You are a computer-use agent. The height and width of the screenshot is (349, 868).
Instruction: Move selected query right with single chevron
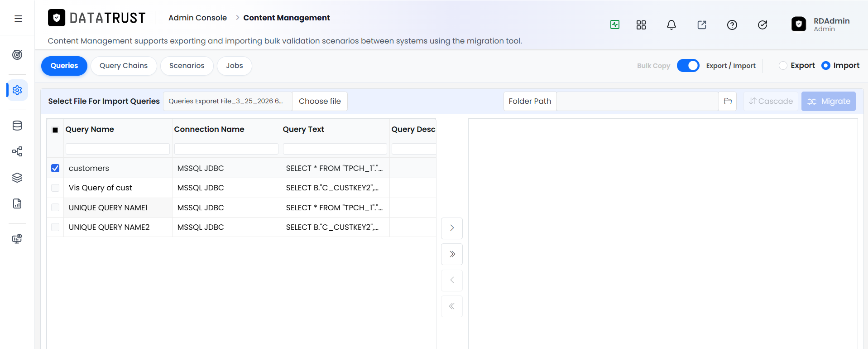(452, 228)
